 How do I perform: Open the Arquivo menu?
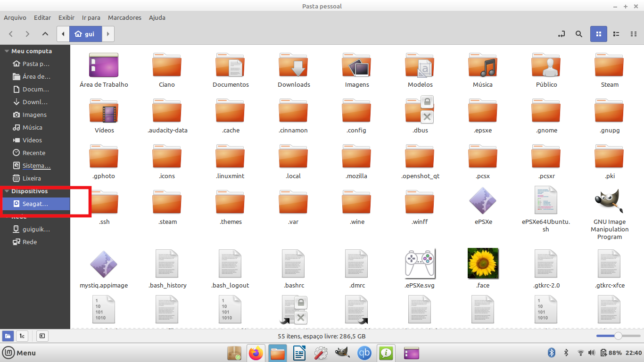tap(15, 17)
